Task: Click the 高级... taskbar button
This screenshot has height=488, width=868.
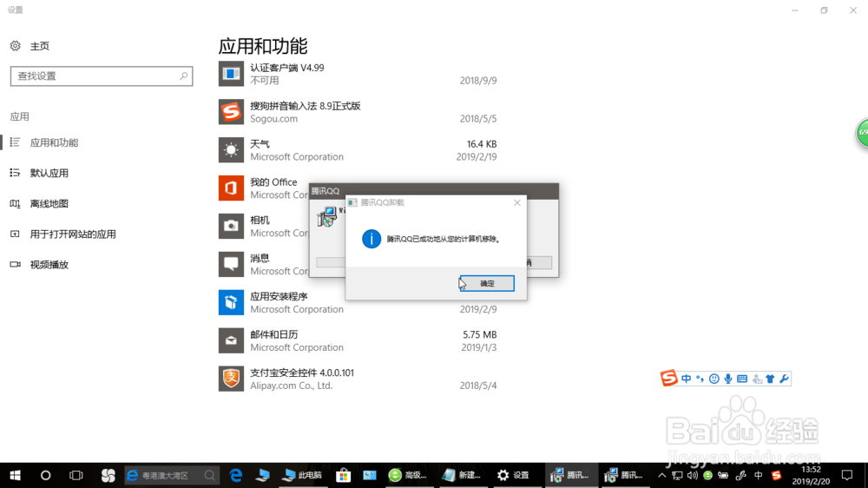Action: pyautogui.click(x=408, y=475)
